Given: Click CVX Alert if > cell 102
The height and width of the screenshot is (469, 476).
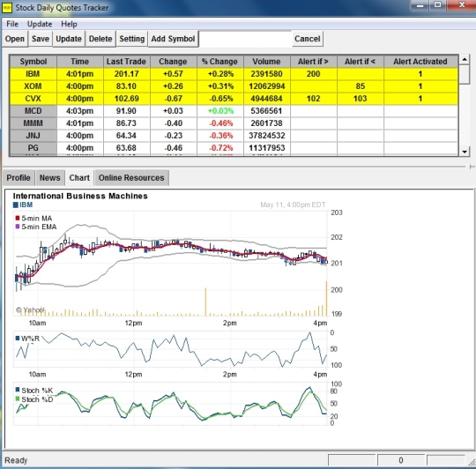Looking at the screenshot, I should click(x=313, y=99).
